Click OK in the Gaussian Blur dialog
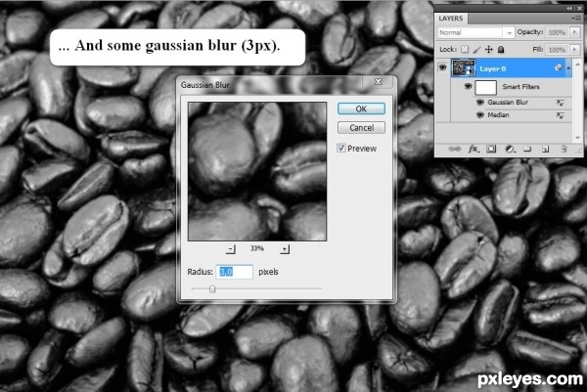Screen dimensions: 587x392 click(x=361, y=109)
